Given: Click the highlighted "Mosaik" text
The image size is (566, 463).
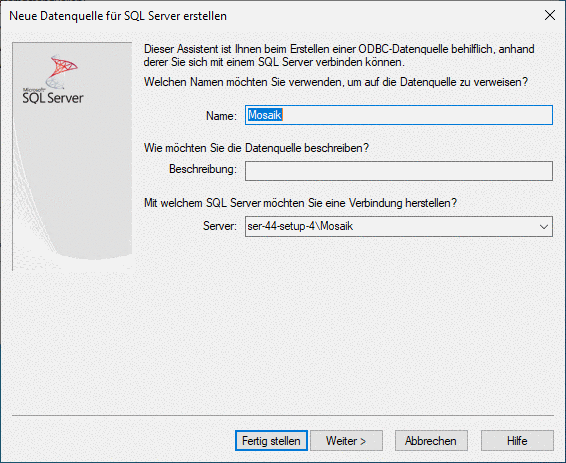Looking at the screenshot, I should (x=265, y=115).
